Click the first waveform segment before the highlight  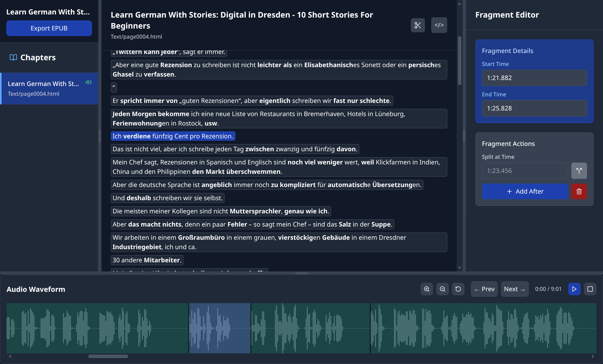[x=97, y=328]
